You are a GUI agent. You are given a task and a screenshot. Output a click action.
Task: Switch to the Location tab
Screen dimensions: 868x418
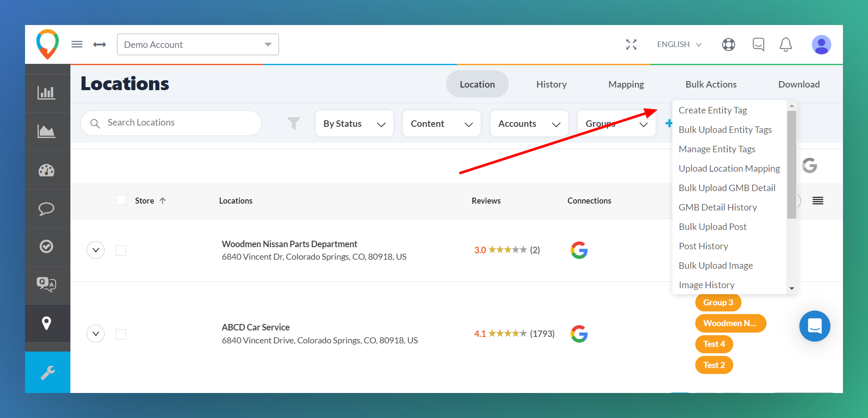(x=477, y=84)
